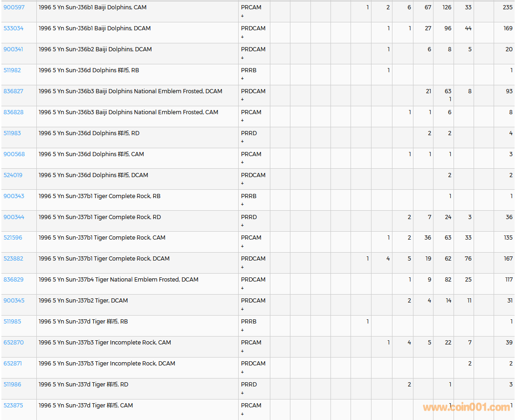
Task: Expand plus sign in Baiji Dolphins CAM row 900597
Action: [x=242, y=16]
